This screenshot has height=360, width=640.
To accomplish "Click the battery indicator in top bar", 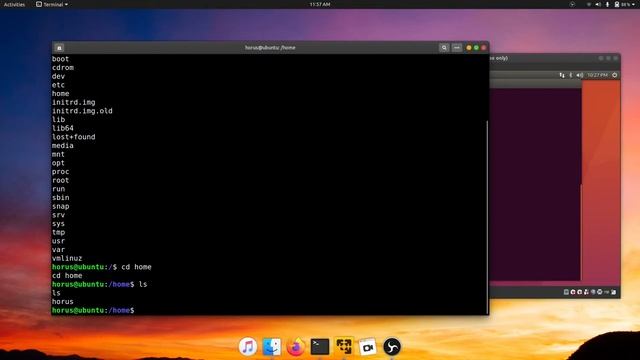I will point(623,4).
